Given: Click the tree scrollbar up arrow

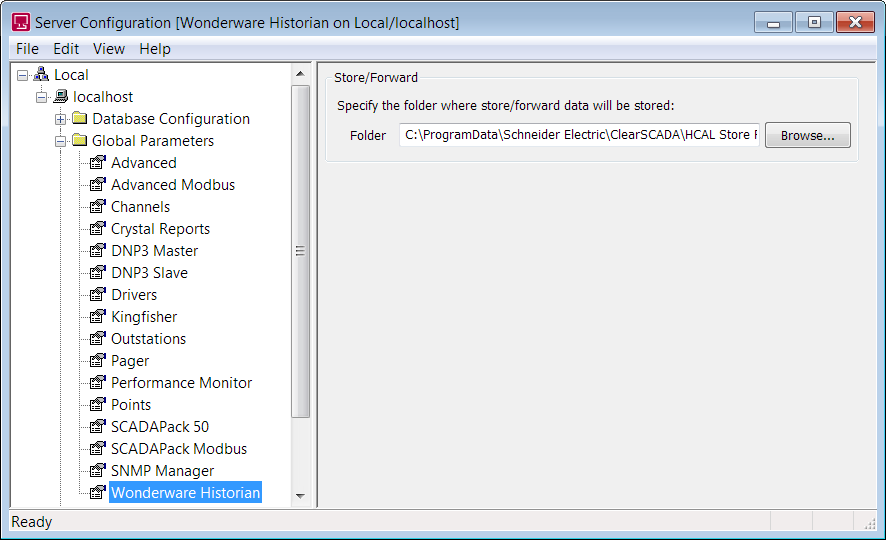Looking at the screenshot, I should click(301, 74).
